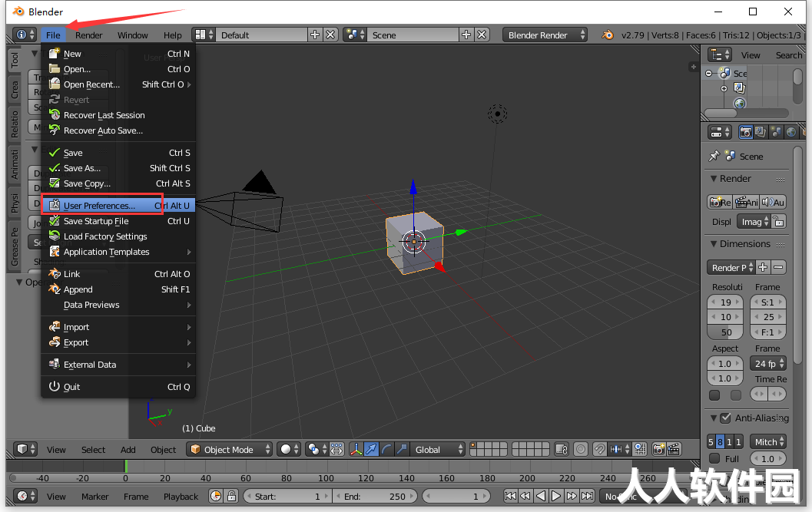Click the snap magnet icon
Screen dimensions: 812x512
pyautogui.click(x=599, y=449)
